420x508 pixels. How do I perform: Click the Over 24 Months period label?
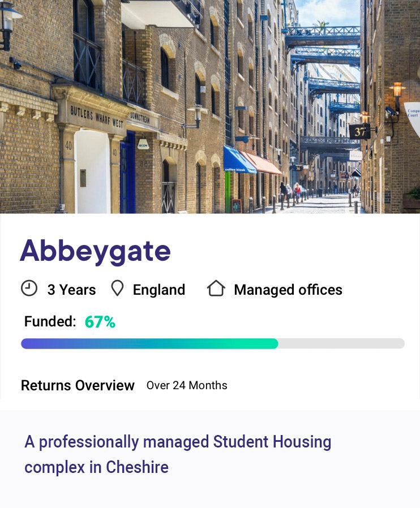[x=187, y=386]
